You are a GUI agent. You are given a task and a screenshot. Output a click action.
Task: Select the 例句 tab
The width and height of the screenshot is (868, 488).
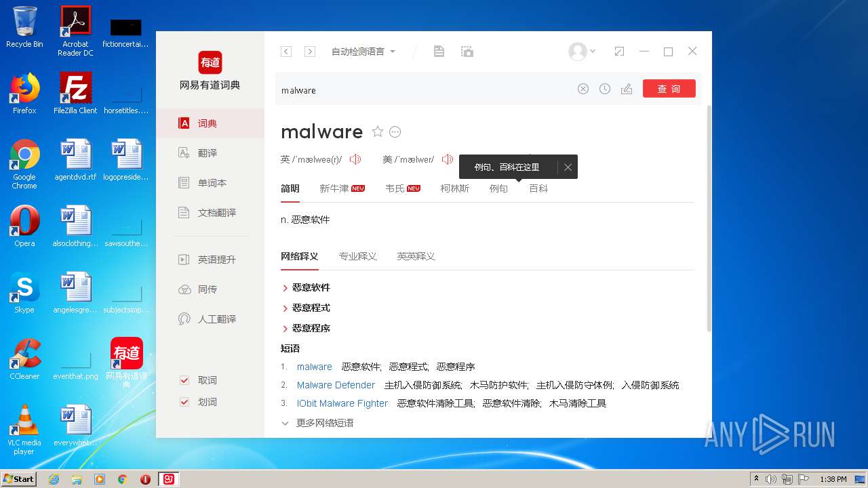tap(498, 188)
